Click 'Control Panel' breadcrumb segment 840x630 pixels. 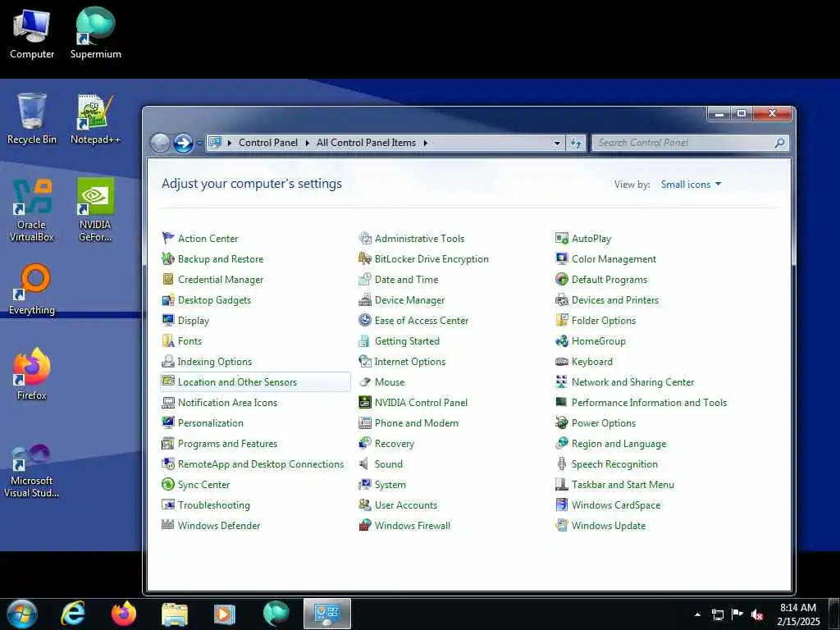(x=268, y=143)
